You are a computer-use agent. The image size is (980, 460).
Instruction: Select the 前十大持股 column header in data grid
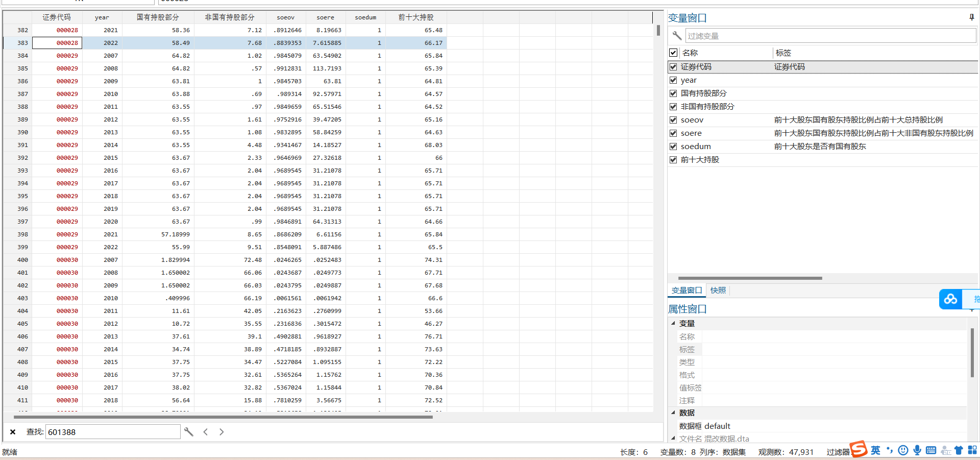coord(416,17)
